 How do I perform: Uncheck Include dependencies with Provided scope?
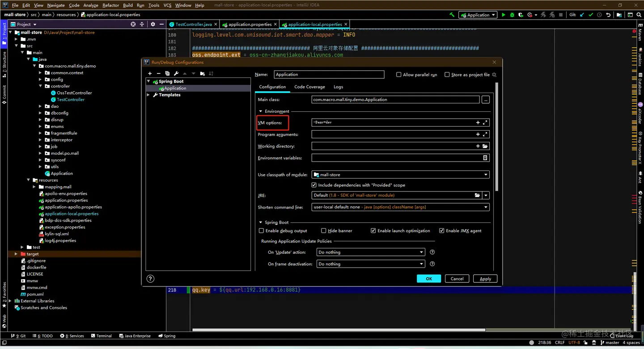[x=314, y=185]
